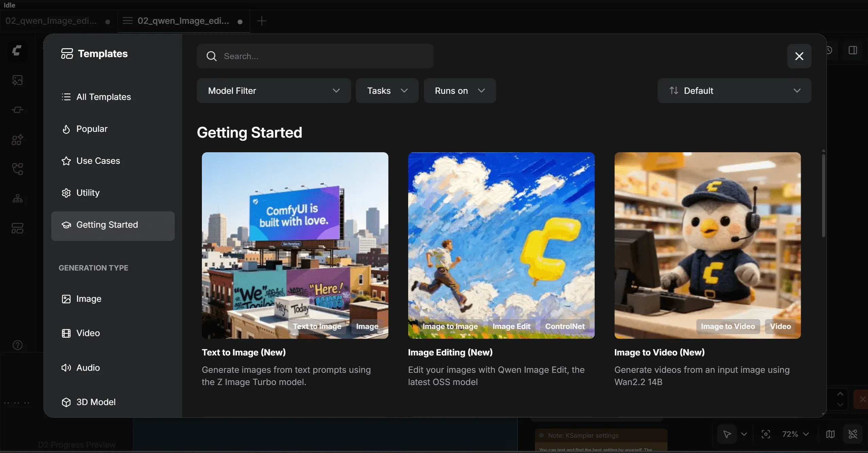Click the ComfyUI logo icon in sidebar

pyautogui.click(x=17, y=51)
